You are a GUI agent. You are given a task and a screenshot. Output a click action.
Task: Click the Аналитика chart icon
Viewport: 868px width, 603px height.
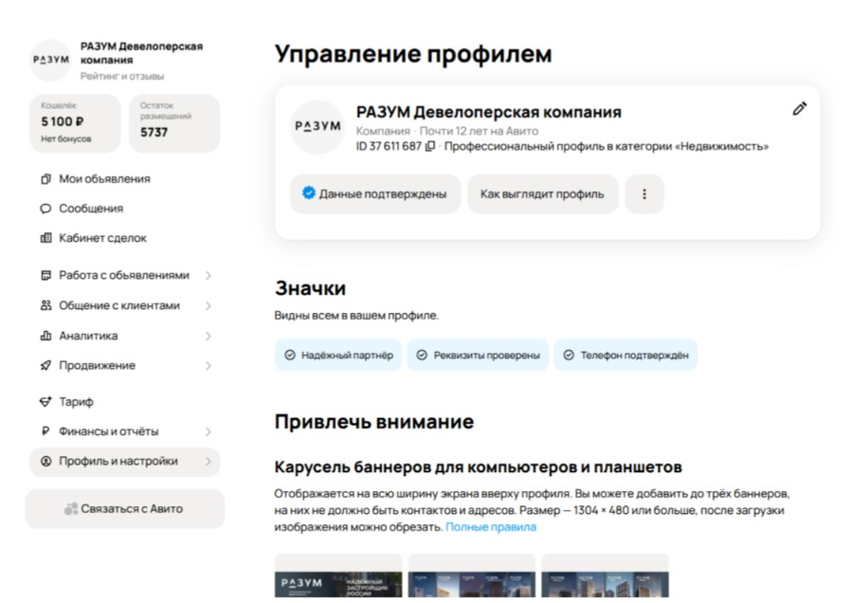[x=45, y=336]
